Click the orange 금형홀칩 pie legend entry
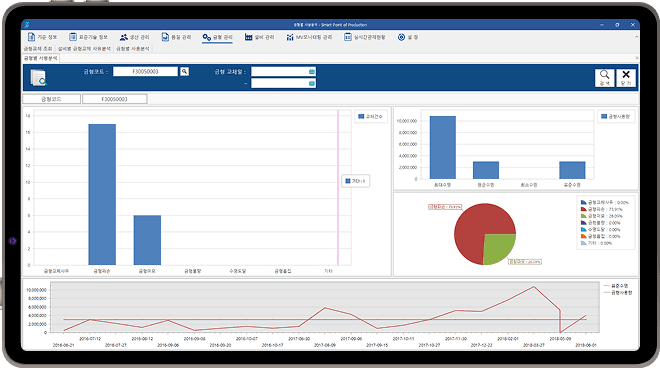The image size is (660, 368). 601,236
